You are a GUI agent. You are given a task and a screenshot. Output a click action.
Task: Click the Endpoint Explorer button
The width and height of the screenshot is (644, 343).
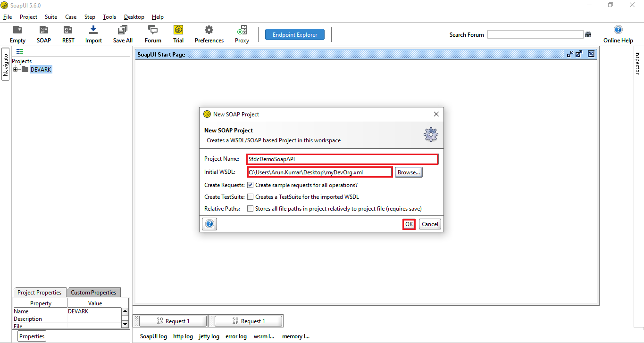(x=295, y=34)
